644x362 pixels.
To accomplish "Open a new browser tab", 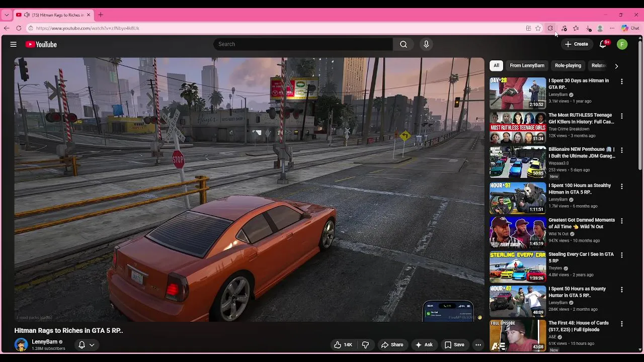I will coord(101,15).
